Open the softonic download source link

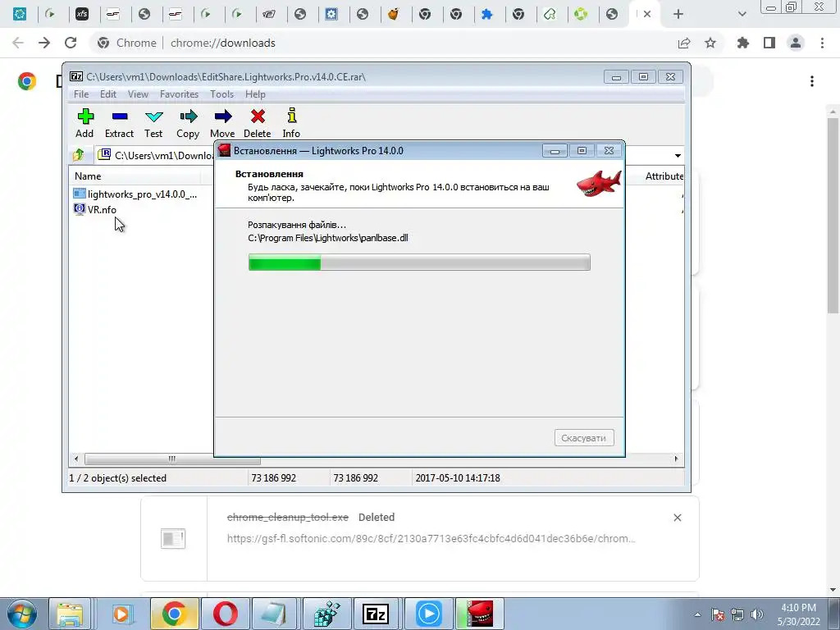pos(431,539)
